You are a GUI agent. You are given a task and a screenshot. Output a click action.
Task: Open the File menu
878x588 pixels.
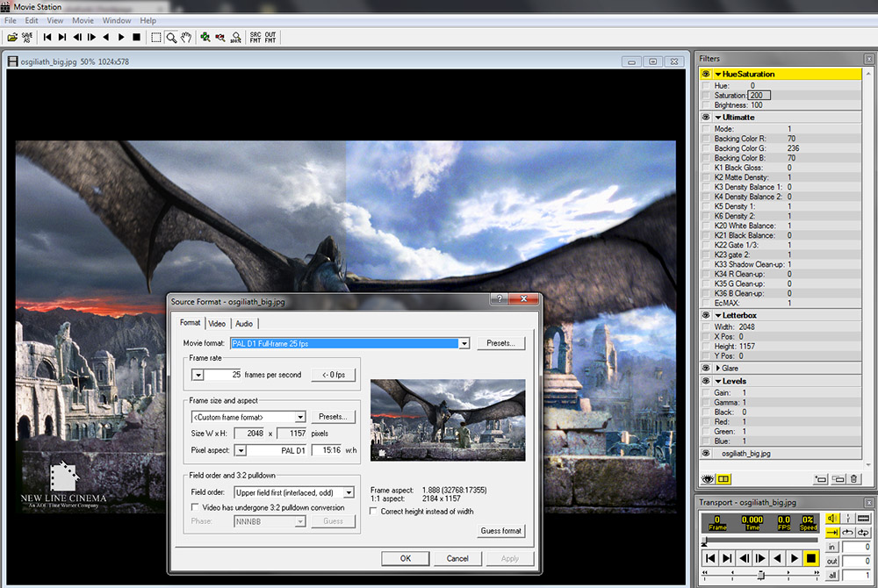click(x=10, y=21)
